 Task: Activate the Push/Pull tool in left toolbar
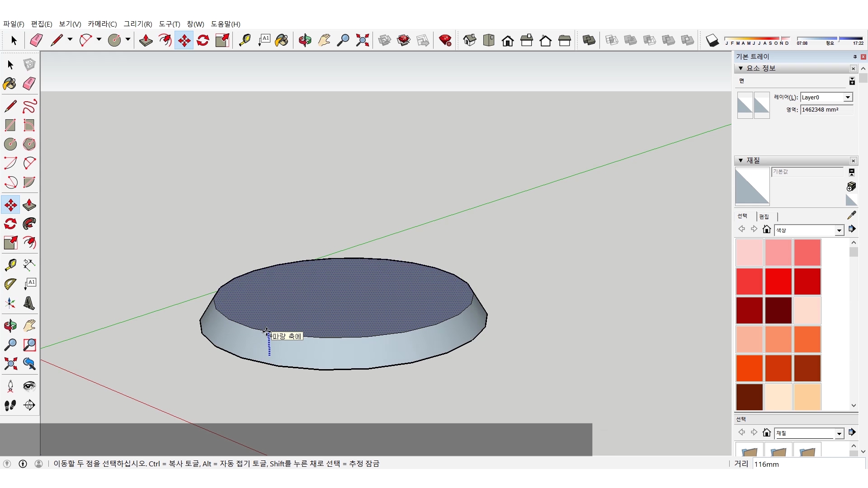click(29, 205)
